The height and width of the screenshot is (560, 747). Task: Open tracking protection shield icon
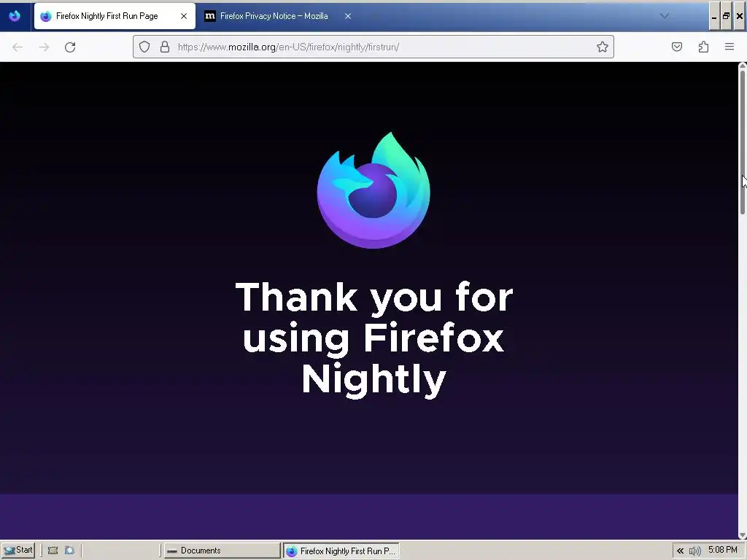144,47
